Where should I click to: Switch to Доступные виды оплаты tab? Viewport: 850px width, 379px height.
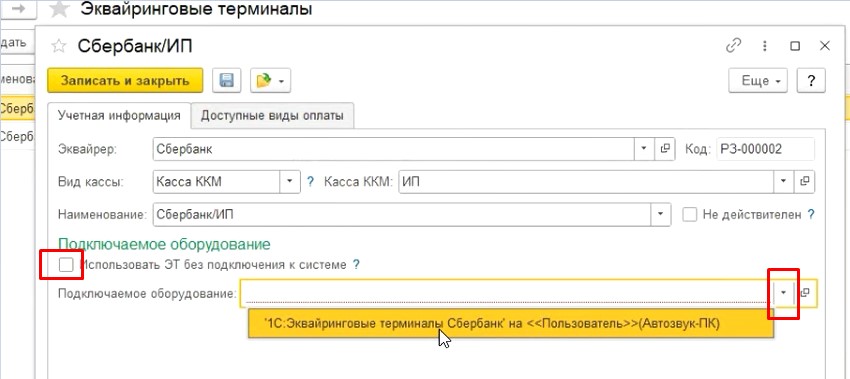point(272,115)
